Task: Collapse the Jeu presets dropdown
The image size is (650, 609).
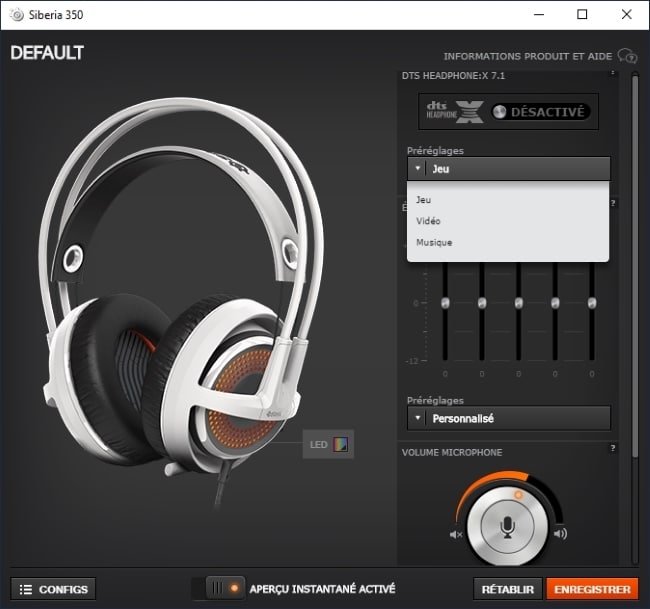Action: pyautogui.click(x=509, y=169)
